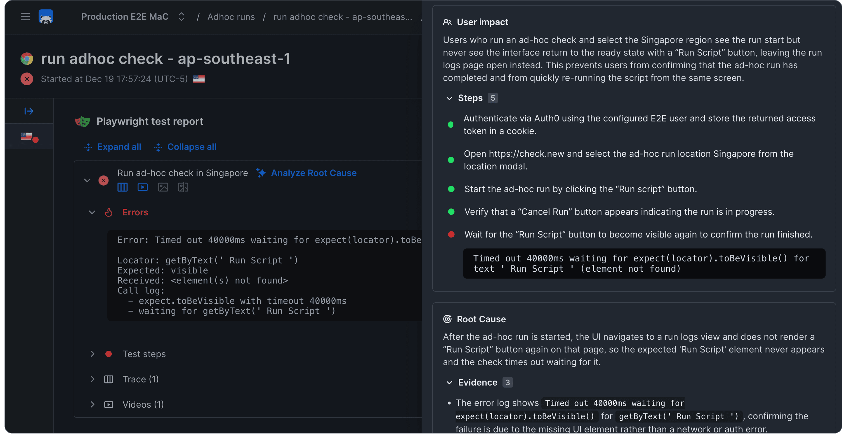The image size is (868, 438).
Task: Click the raccoon logo icon
Action: 46,16
